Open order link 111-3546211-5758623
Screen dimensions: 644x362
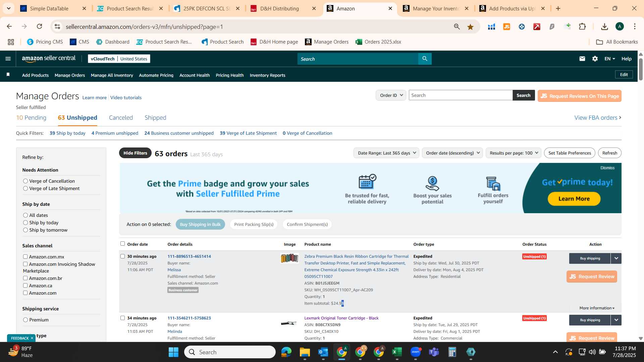(x=189, y=318)
